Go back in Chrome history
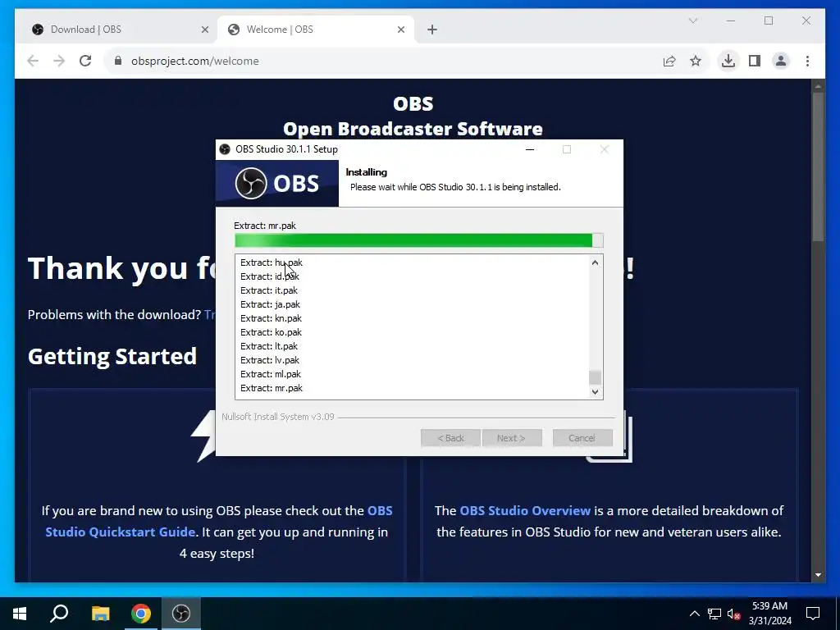The image size is (840, 630). pyautogui.click(x=33, y=61)
